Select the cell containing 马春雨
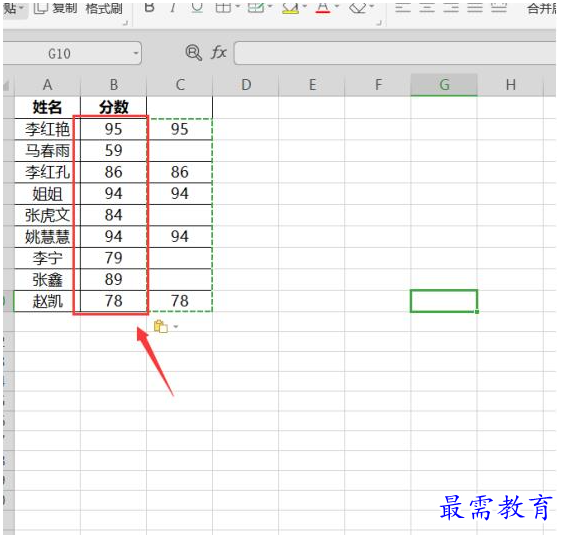This screenshot has width=561, height=539. click(48, 151)
